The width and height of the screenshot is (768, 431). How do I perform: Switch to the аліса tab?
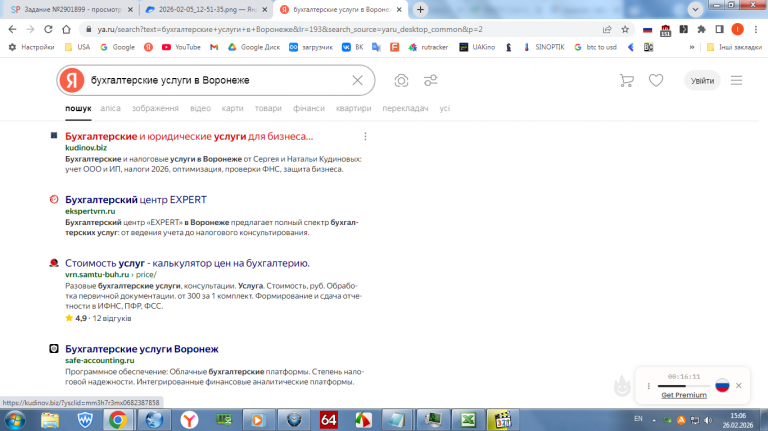tap(110, 108)
